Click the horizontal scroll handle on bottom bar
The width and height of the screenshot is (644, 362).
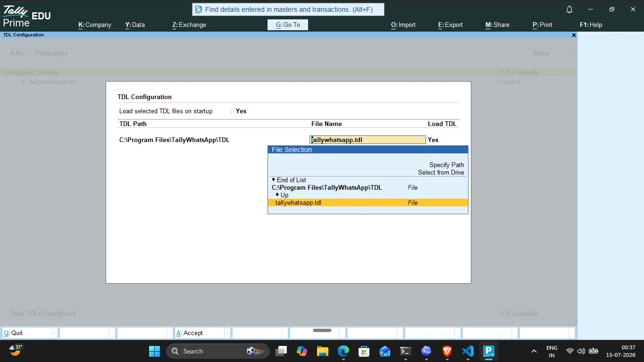[322, 330]
